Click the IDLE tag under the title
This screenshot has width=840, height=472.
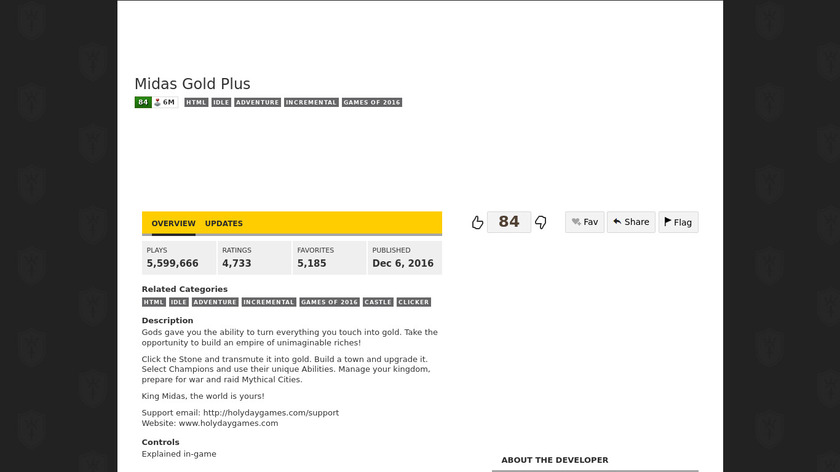coord(221,102)
